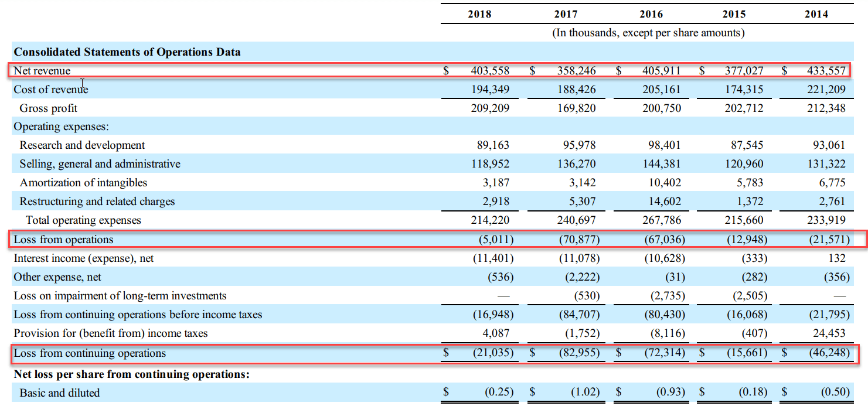The image size is (868, 406).
Task: Click the Cost of revenue label
Action: coord(51,90)
